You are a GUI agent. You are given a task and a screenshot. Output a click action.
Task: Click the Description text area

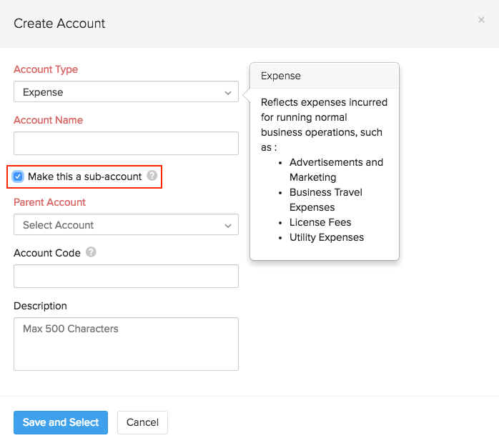(x=126, y=344)
